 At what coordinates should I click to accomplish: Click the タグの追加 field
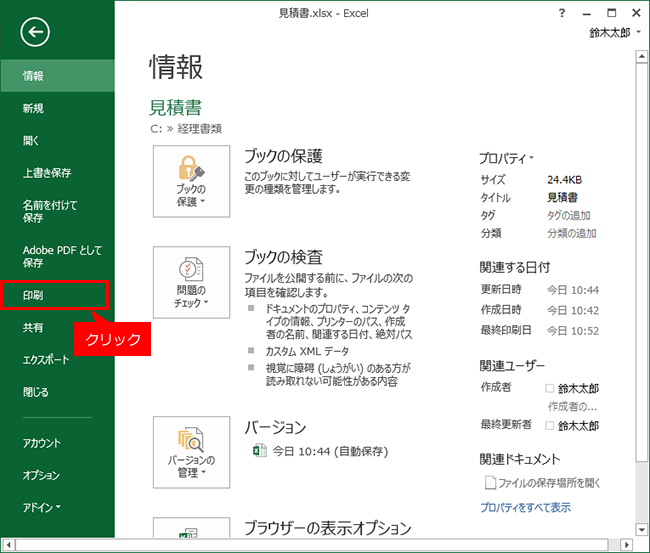tap(569, 216)
